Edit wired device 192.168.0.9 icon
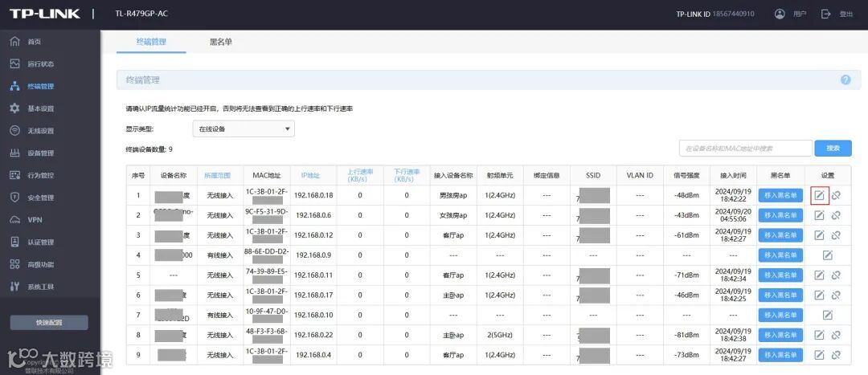868x375 pixels. tap(828, 255)
